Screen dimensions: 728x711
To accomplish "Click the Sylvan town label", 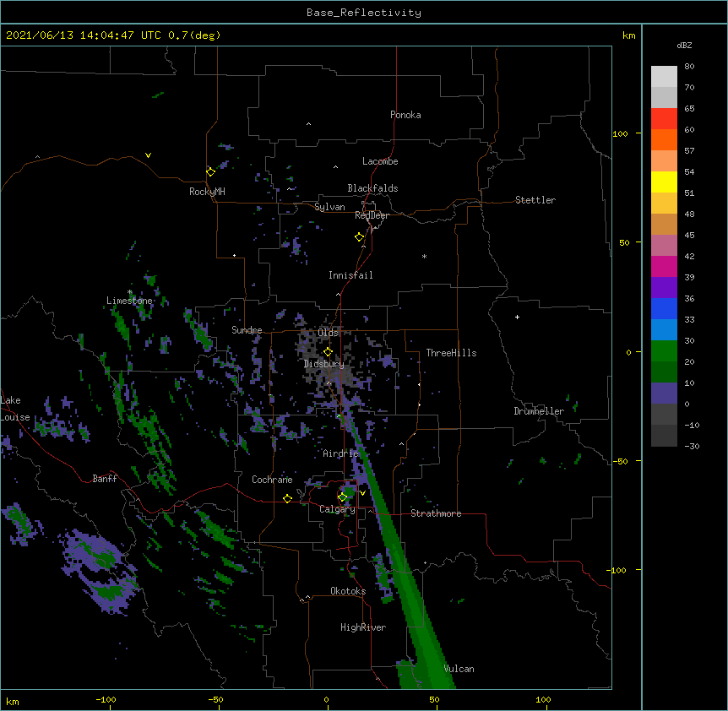I will click(x=329, y=207).
